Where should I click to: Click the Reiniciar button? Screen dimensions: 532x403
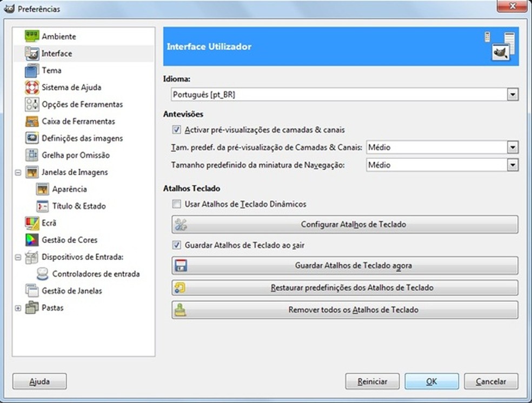point(372,381)
